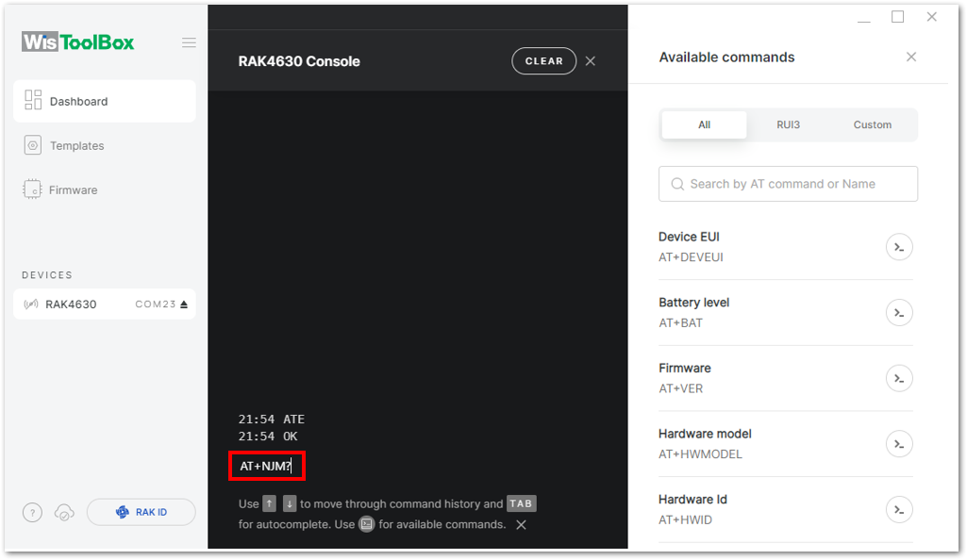Dismiss the console usage hint
This screenshot has height=560, width=967.
click(x=521, y=525)
